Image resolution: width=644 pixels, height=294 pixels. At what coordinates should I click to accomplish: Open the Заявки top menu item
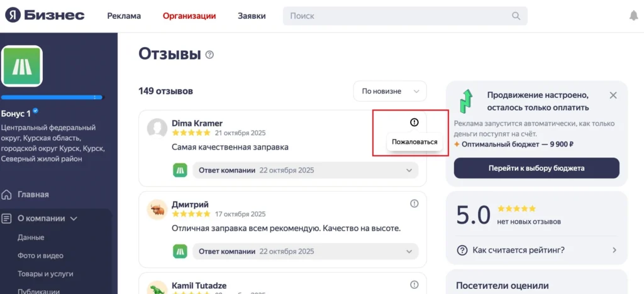(252, 16)
